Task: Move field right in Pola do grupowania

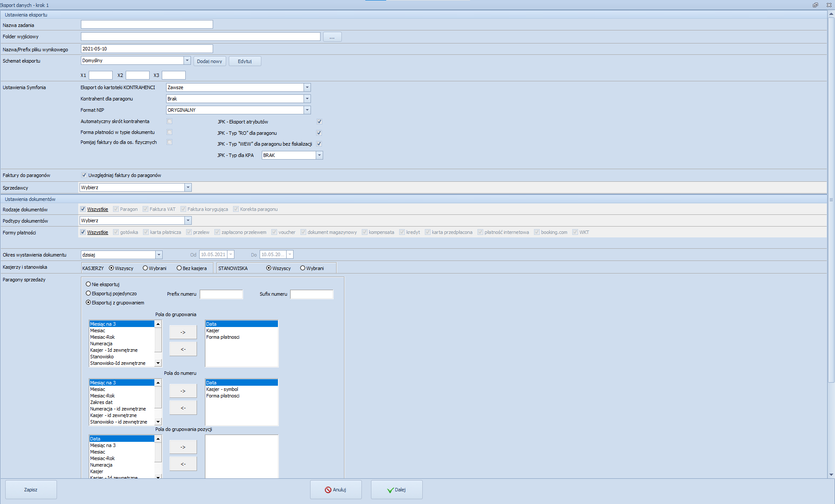Action: (183, 332)
